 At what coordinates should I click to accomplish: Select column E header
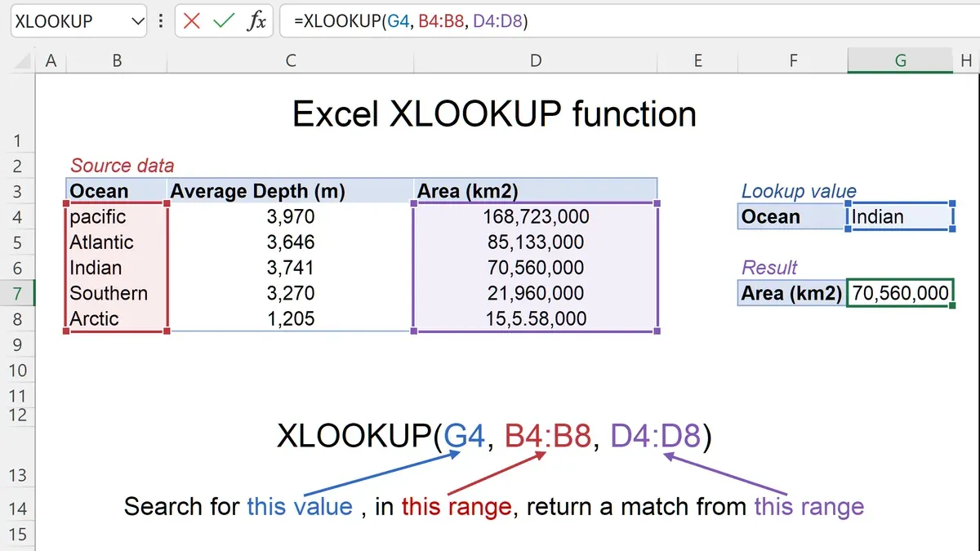point(697,60)
